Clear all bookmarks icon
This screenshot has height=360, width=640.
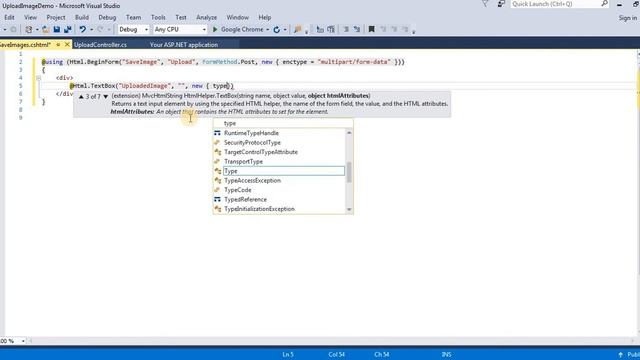click(405, 29)
